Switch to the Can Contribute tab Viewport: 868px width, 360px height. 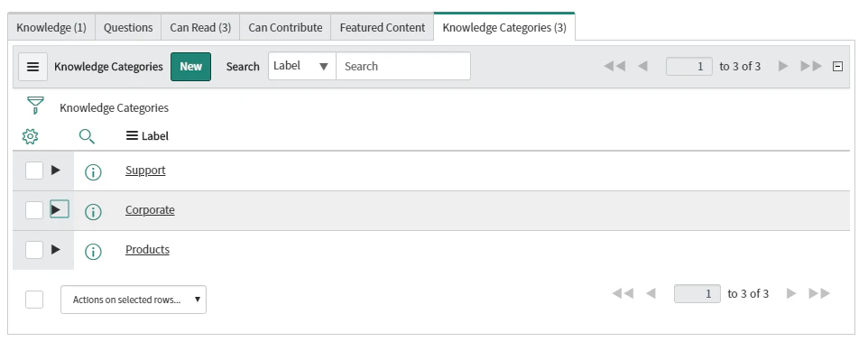pos(285,28)
